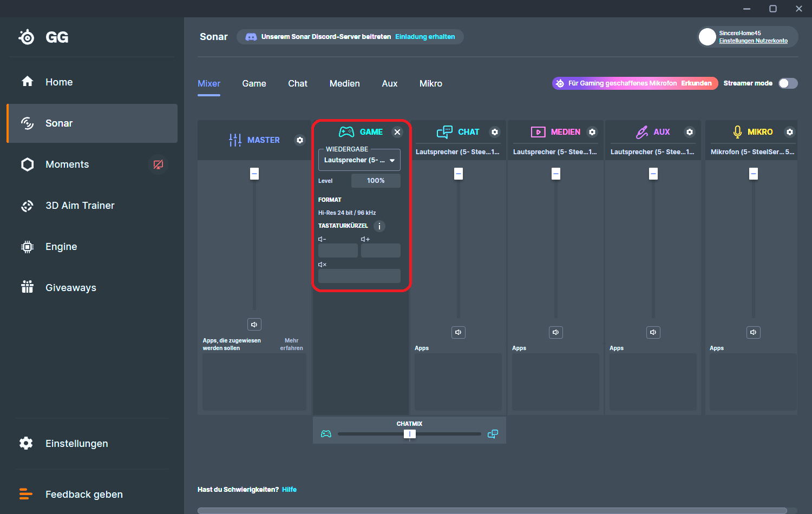Open the Wiedergabe output device dropdown
Screen dimensions: 812x514
click(359, 160)
